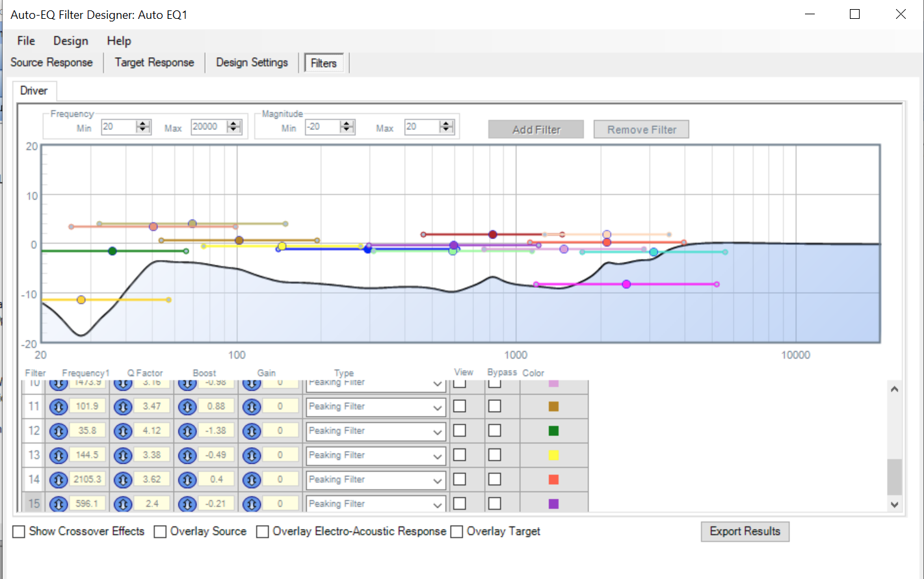The image size is (924, 579).
Task: Open the Type dropdown for filter 11
Action: click(x=438, y=407)
